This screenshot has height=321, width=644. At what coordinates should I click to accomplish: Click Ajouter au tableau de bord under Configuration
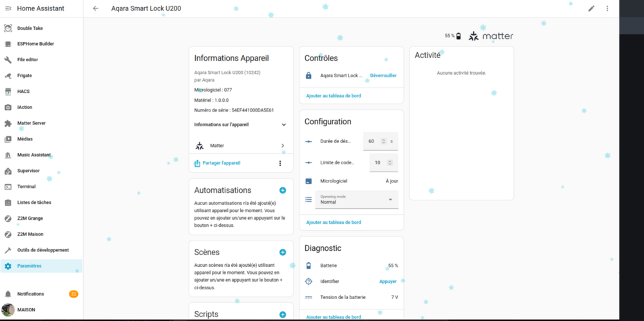(334, 222)
